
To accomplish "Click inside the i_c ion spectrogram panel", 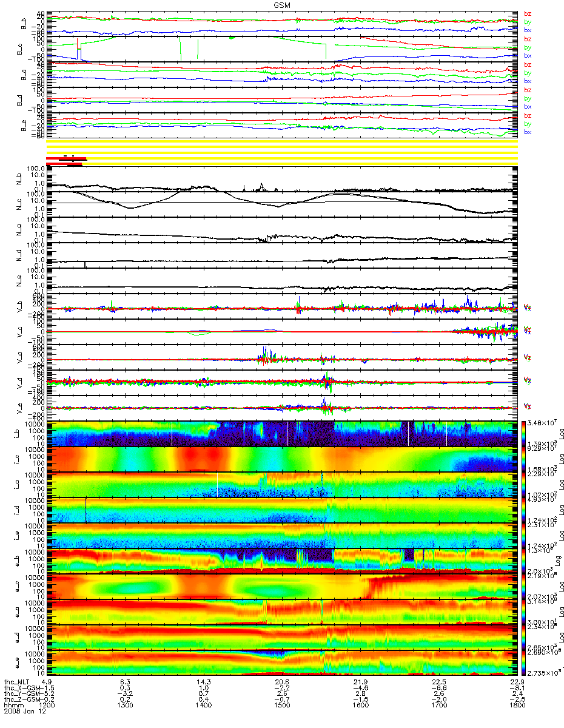I will click(x=281, y=459).
